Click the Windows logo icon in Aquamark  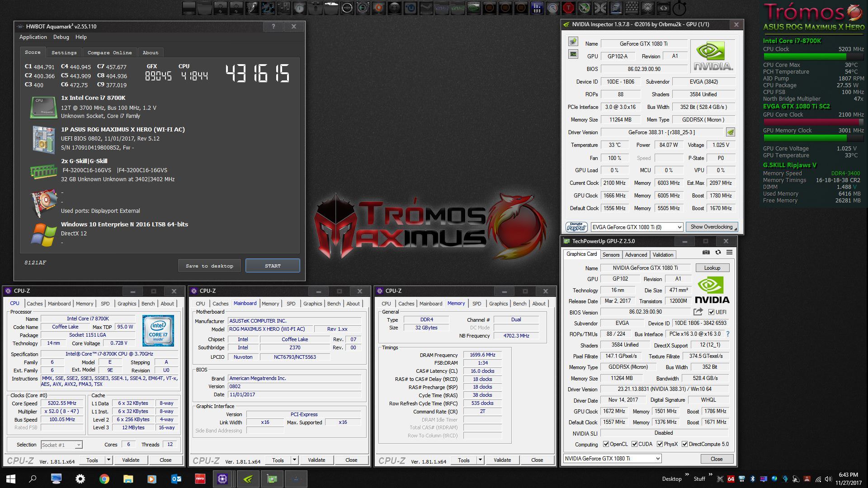coord(43,235)
